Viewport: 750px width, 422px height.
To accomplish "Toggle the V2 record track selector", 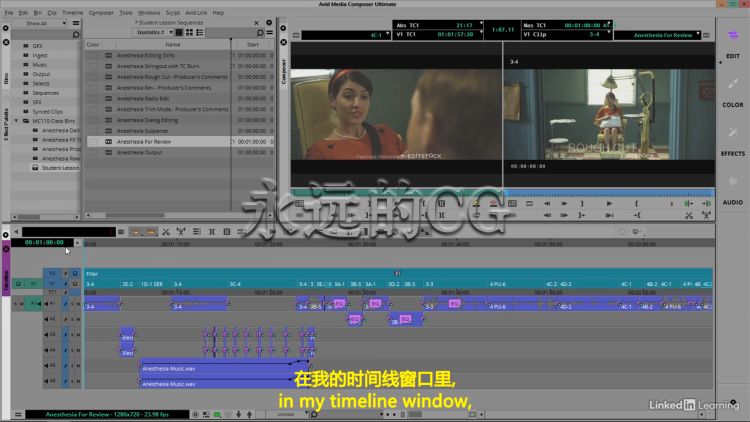I will point(52,274).
